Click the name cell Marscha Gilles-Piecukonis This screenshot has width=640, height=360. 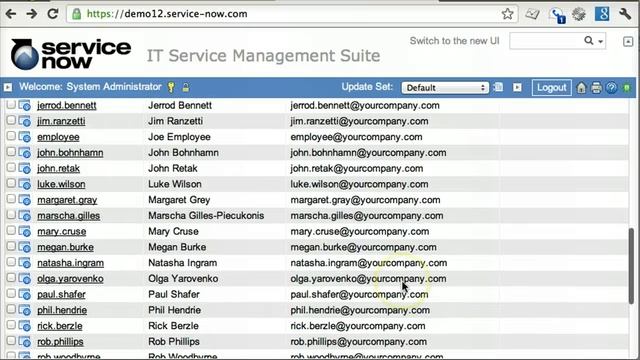tap(206, 216)
